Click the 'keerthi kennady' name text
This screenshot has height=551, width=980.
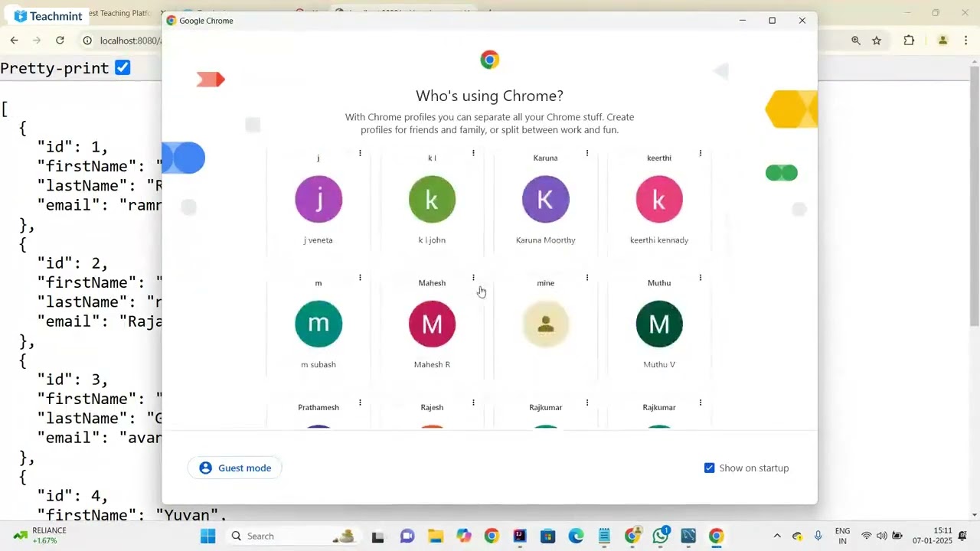[x=659, y=240]
